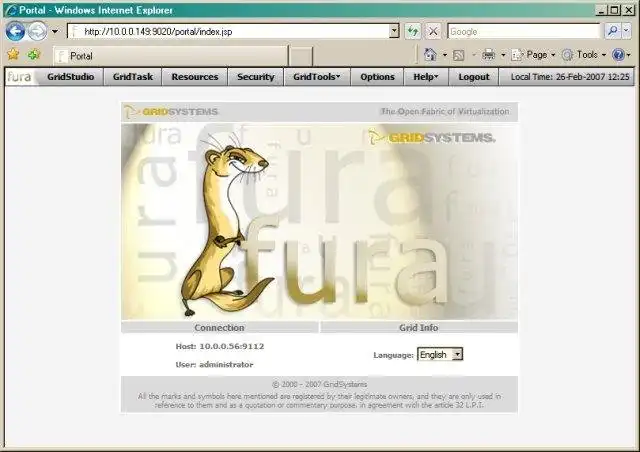Click the Connection section header
The image size is (640, 452).
[x=219, y=327]
